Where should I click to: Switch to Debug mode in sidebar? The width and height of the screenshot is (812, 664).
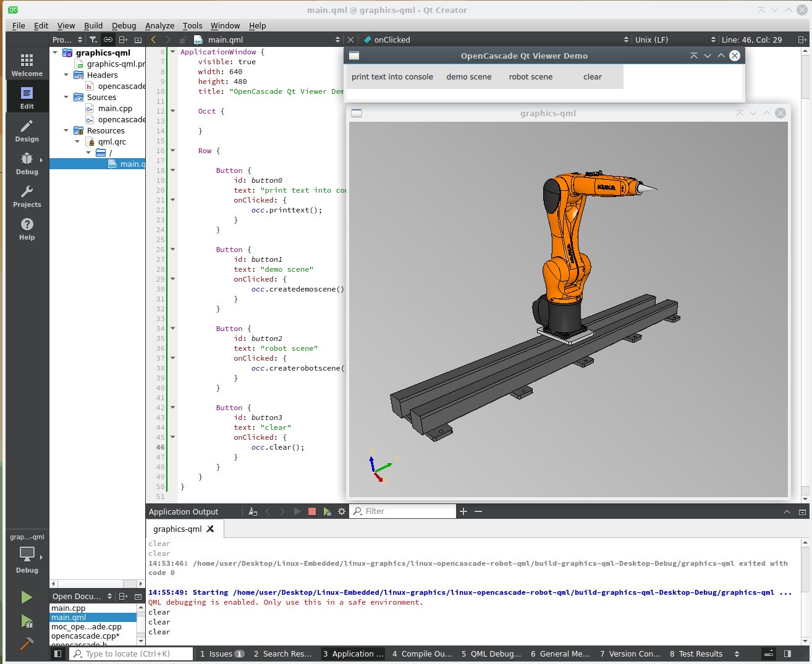click(x=27, y=164)
